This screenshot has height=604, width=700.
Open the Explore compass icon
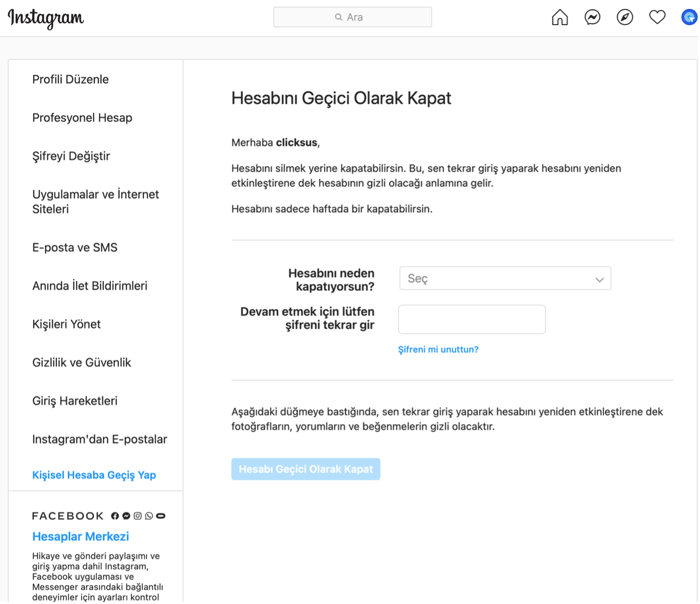pos(625,17)
